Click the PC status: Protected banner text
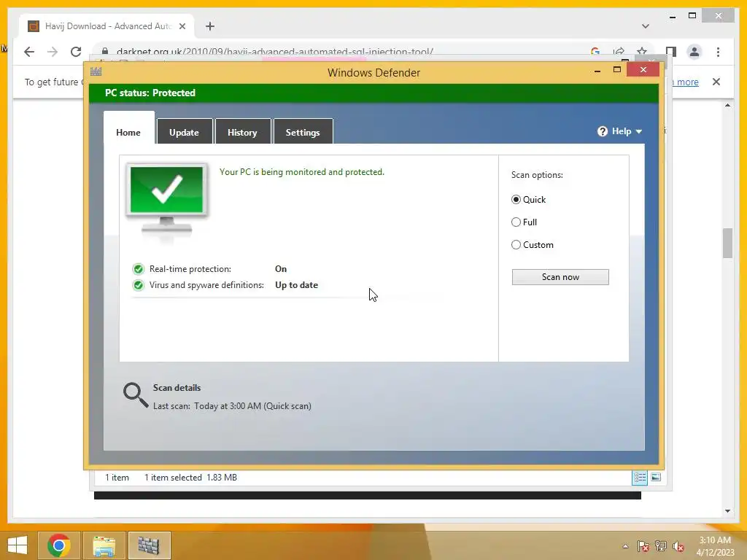The width and height of the screenshot is (747, 560). click(x=150, y=93)
